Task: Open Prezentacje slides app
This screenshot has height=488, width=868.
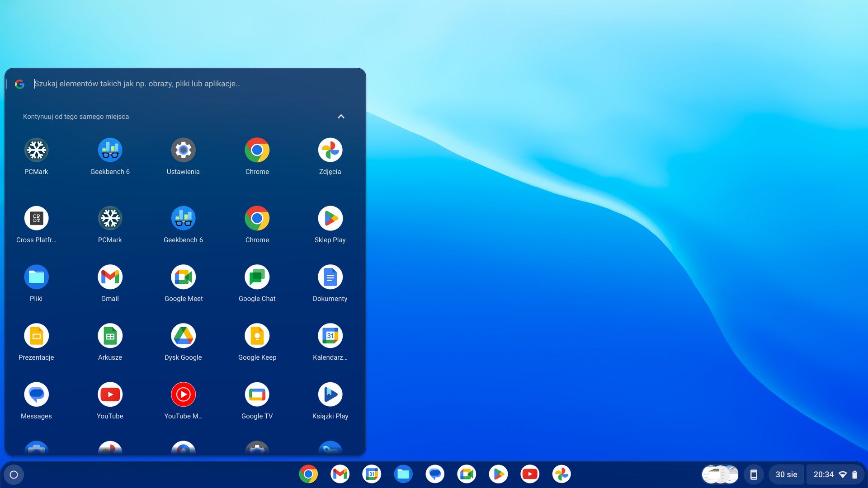Action: tap(36, 342)
